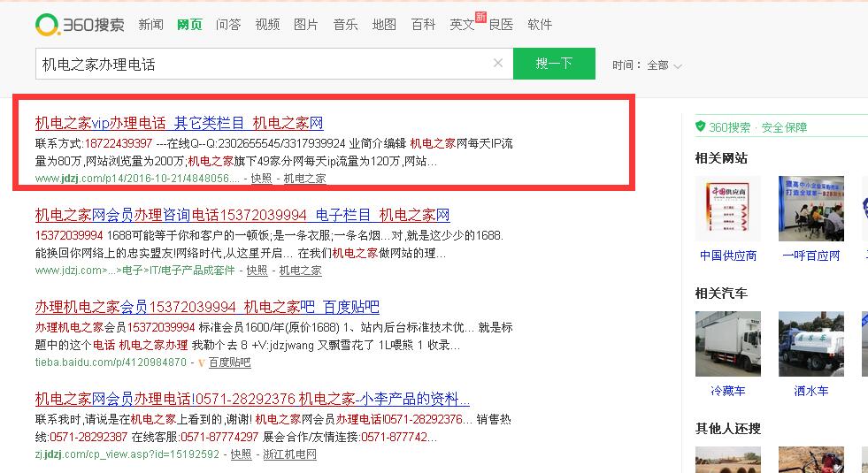Open the 图片 tab
This screenshot has width=868, height=473.
306,25
